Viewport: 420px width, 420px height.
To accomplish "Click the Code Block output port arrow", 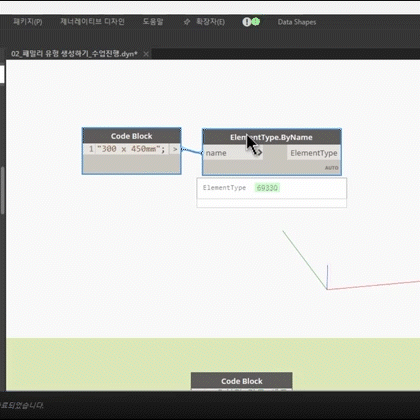I will tap(175, 149).
